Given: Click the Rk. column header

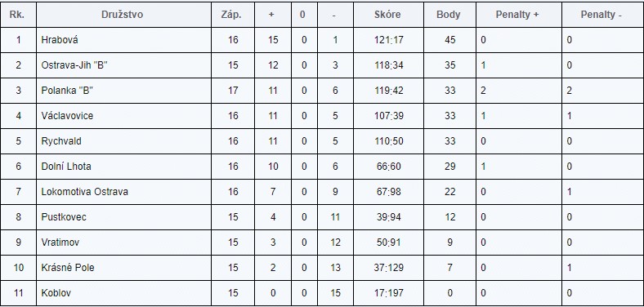Looking at the screenshot, I should coord(17,15).
